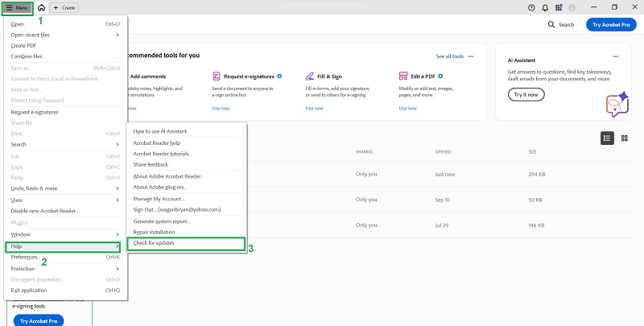Click the Fill & Sign pen icon
Viewport: 644px width, 326px height.
(310, 76)
